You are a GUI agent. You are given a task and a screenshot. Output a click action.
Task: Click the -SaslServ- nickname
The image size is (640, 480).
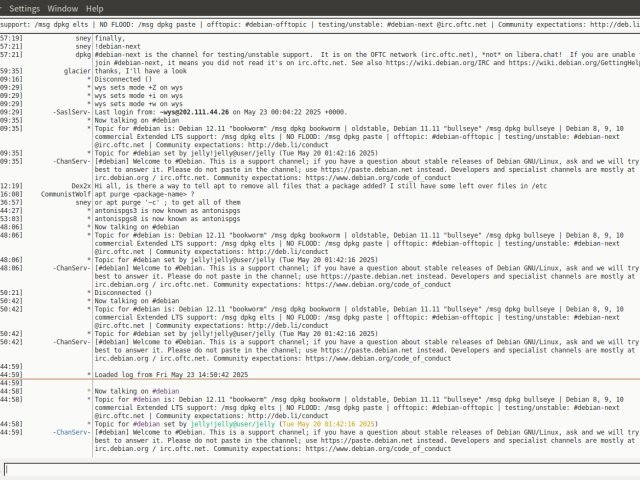(x=71, y=112)
